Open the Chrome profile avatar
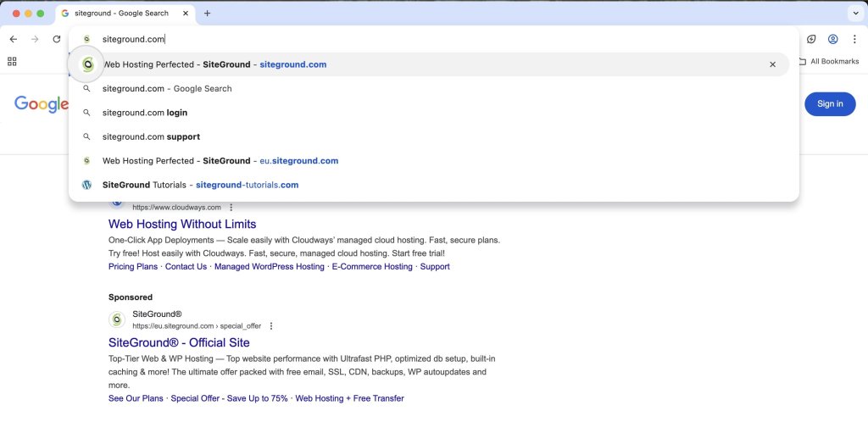The height and width of the screenshot is (422, 868). click(x=832, y=39)
